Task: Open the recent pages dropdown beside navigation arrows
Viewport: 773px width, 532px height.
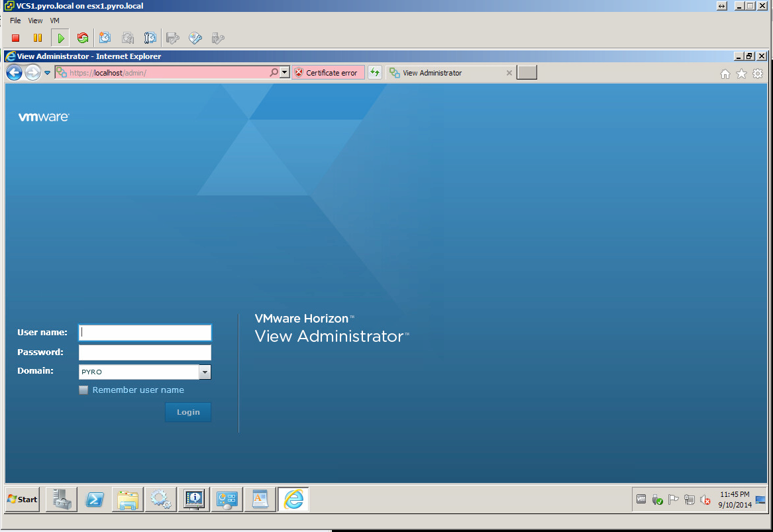Action: click(x=47, y=73)
